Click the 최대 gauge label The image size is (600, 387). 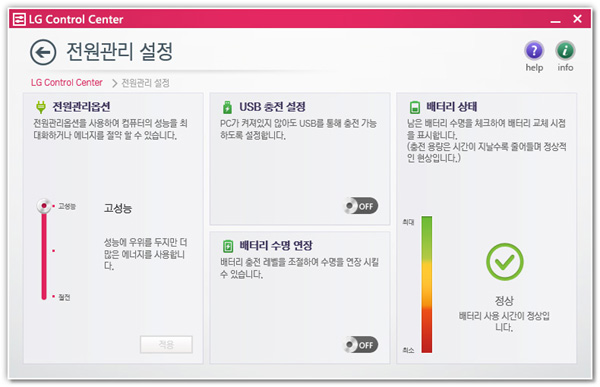tap(408, 222)
